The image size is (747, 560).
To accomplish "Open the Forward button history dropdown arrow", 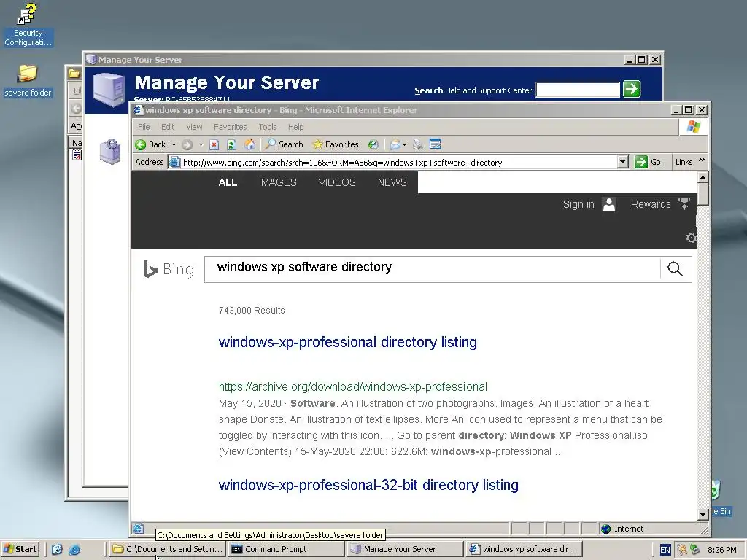I will coord(201,144).
